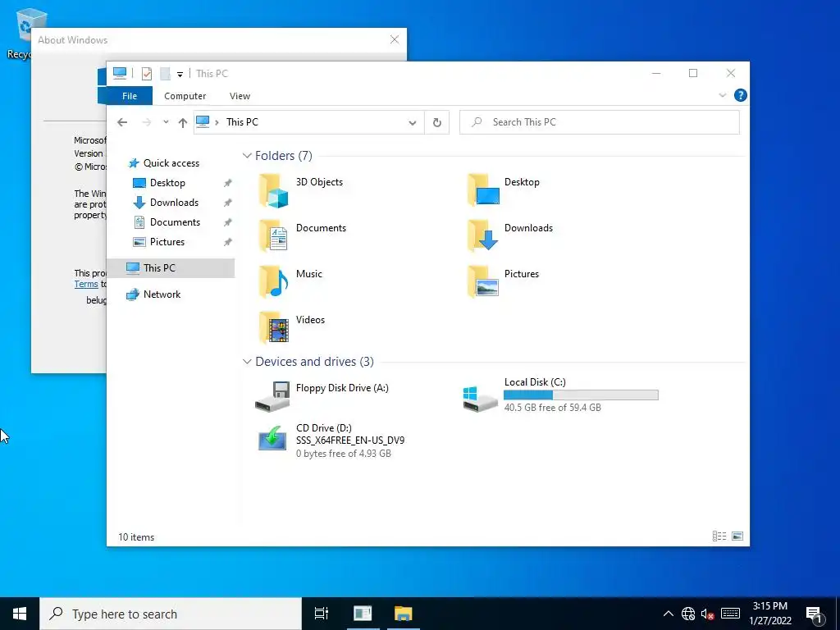Image resolution: width=840 pixels, height=630 pixels.
Task: Collapse the Folders (7) group
Action: (x=247, y=156)
